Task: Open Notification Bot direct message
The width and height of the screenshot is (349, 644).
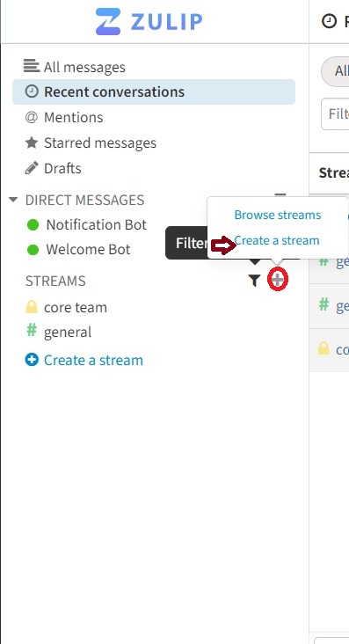Action: pos(97,224)
